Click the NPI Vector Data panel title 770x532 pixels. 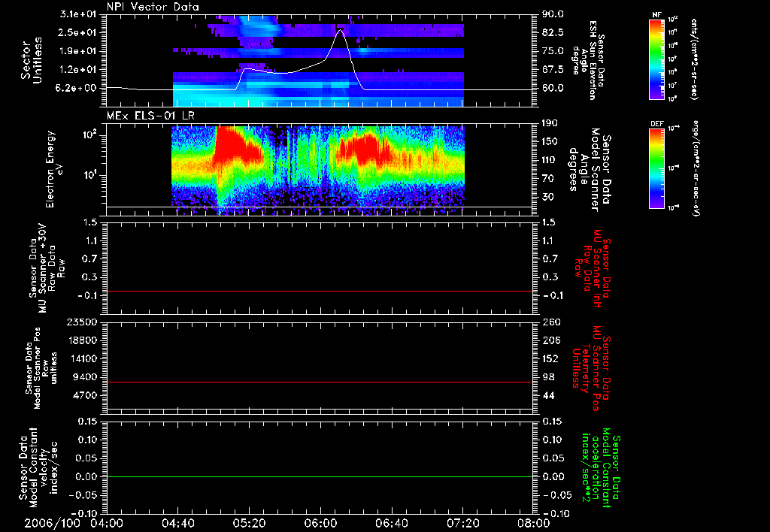(153, 7)
